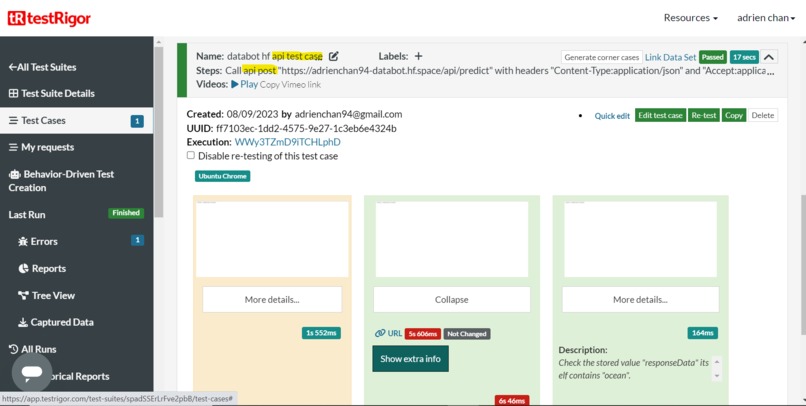The height and width of the screenshot is (406, 806).
Task: Open the adrien chan user menu
Action: [x=766, y=17]
